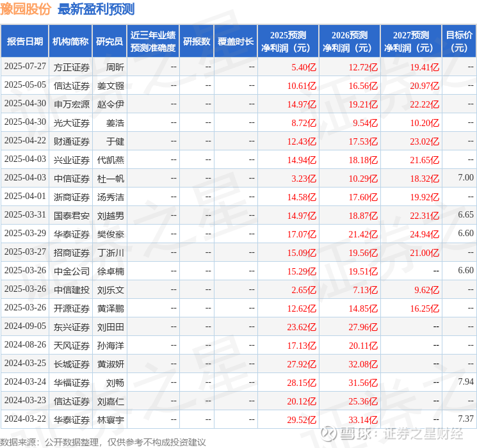The image size is (477, 448).
Task: Select the 华福证券 institution cell
Action: 72,383
